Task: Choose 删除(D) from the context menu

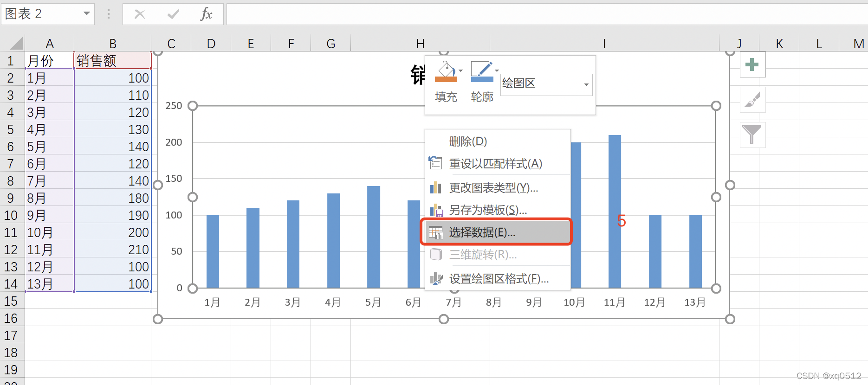Action: coord(498,141)
